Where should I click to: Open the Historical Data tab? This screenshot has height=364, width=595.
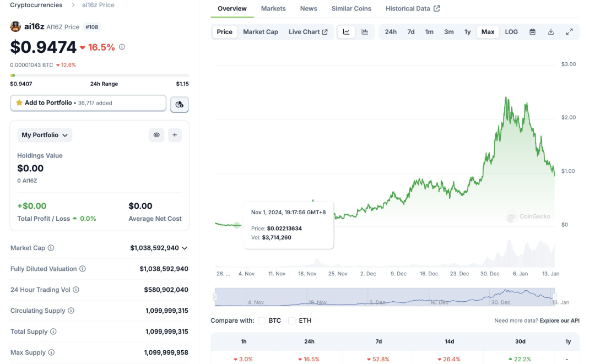pyautogui.click(x=413, y=8)
